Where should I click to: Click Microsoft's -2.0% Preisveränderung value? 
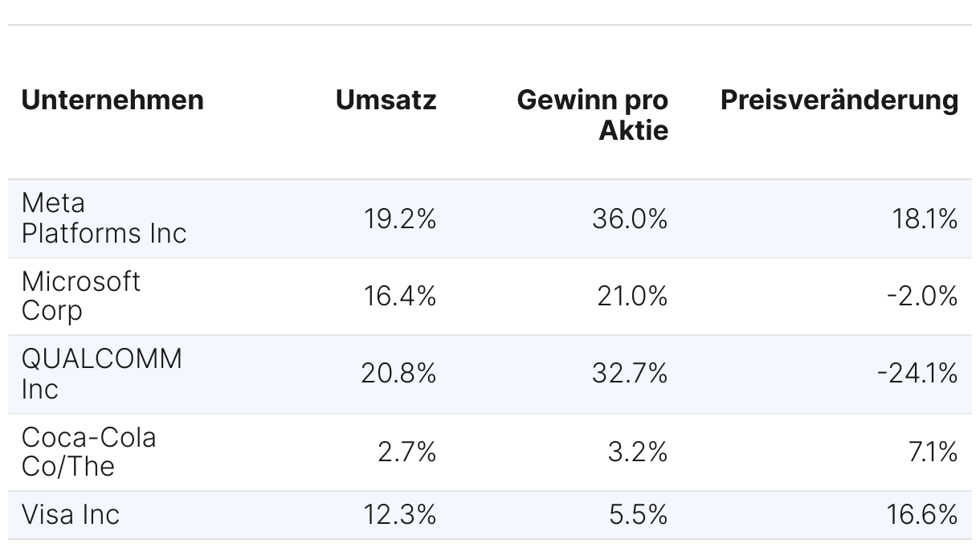point(922,296)
